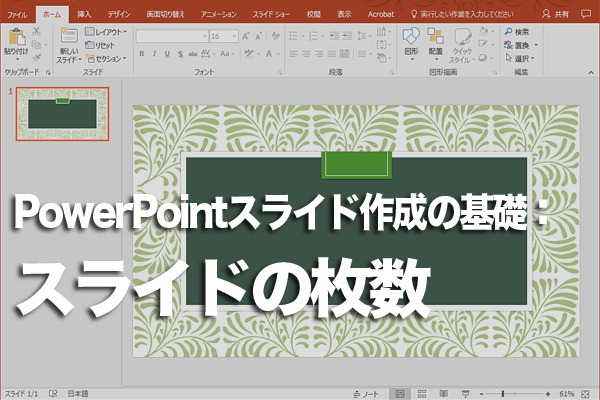Click the Format Painter brush icon
The height and width of the screenshot is (400, 600).
coord(37,58)
